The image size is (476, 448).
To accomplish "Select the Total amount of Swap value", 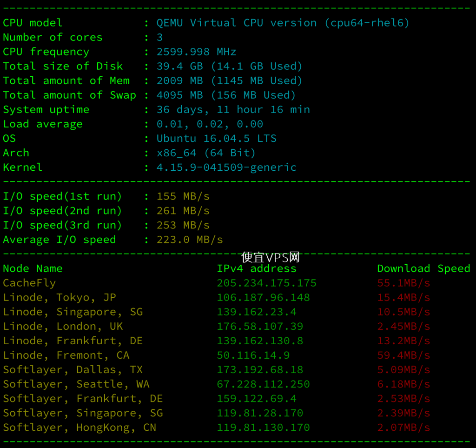I will coord(226,95).
